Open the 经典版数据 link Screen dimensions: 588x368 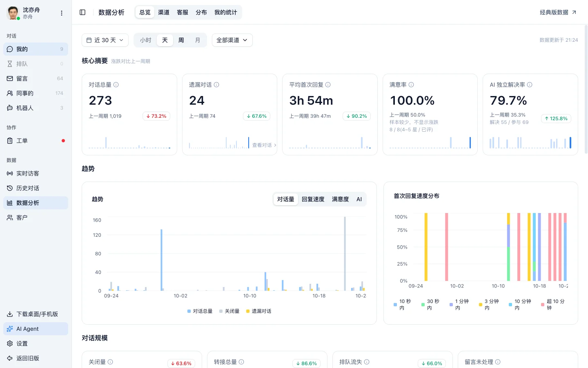558,12
